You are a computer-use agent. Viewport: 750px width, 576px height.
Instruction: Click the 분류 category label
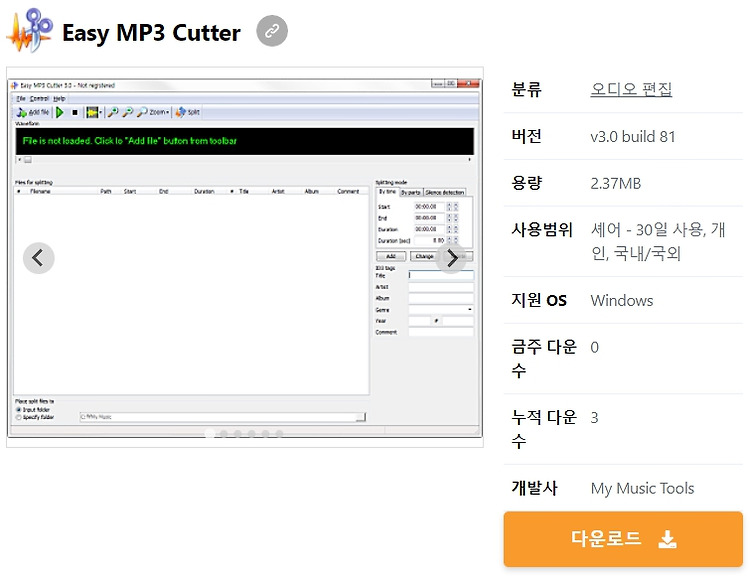point(526,89)
